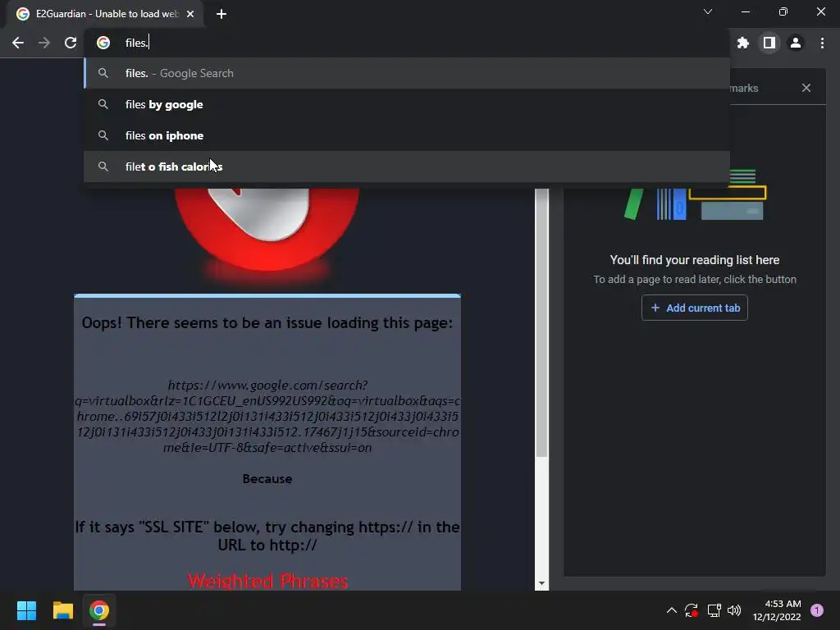The height and width of the screenshot is (630, 840).
Task: Open the Chrome three-dot menu
Action: click(x=822, y=43)
